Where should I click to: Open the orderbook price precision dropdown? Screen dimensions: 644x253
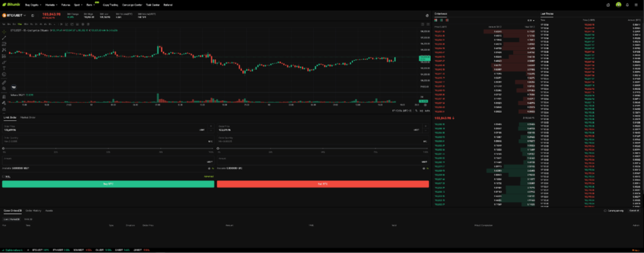pyautogui.click(x=531, y=21)
